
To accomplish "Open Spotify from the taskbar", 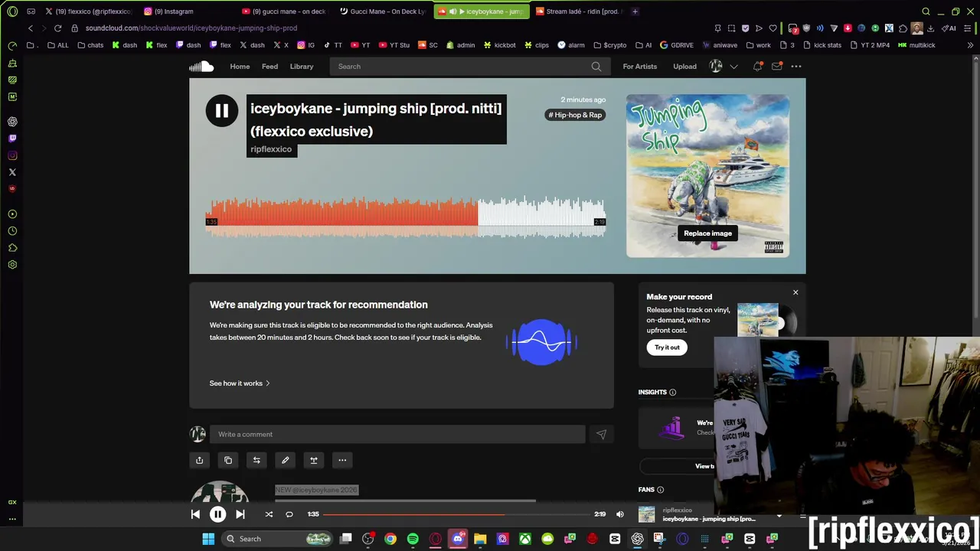I will pos(413,539).
